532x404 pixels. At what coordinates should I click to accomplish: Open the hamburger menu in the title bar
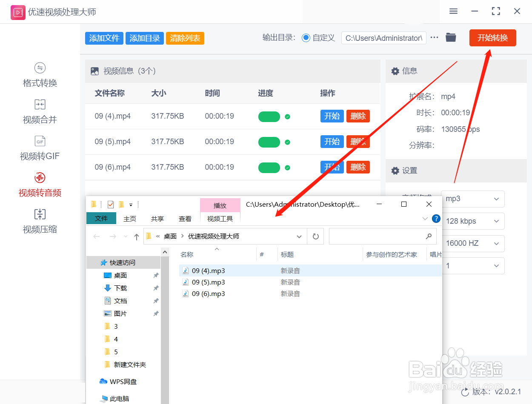tap(453, 11)
